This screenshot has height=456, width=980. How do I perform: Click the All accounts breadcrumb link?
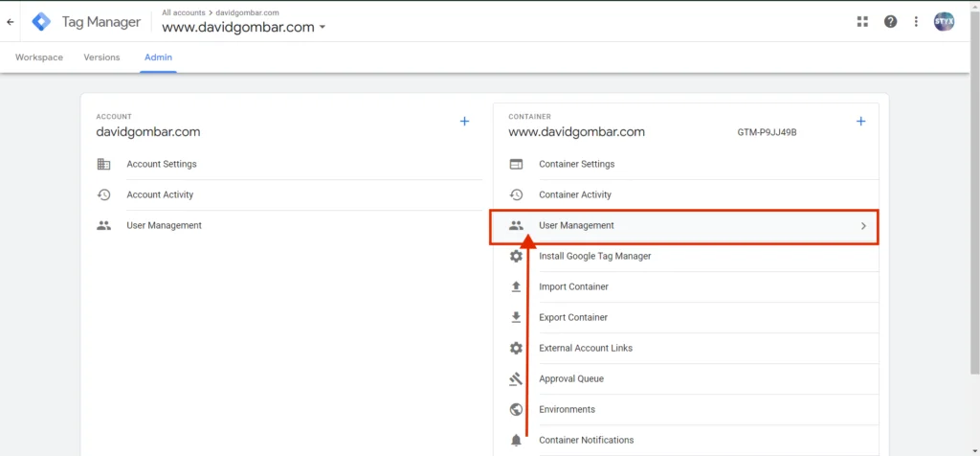183,12
